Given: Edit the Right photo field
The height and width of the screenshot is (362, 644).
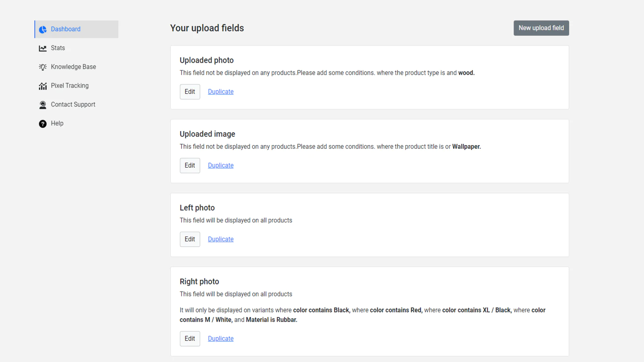Looking at the screenshot, I should click(190, 339).
